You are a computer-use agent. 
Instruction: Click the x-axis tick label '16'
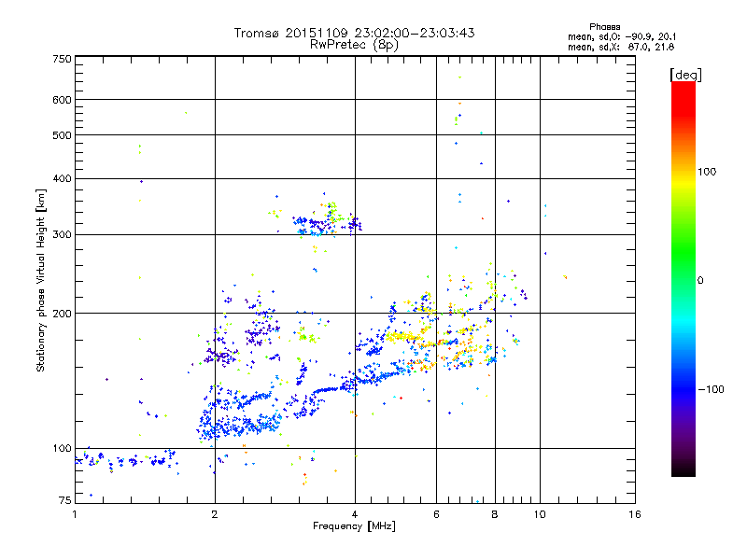[635, 514]
